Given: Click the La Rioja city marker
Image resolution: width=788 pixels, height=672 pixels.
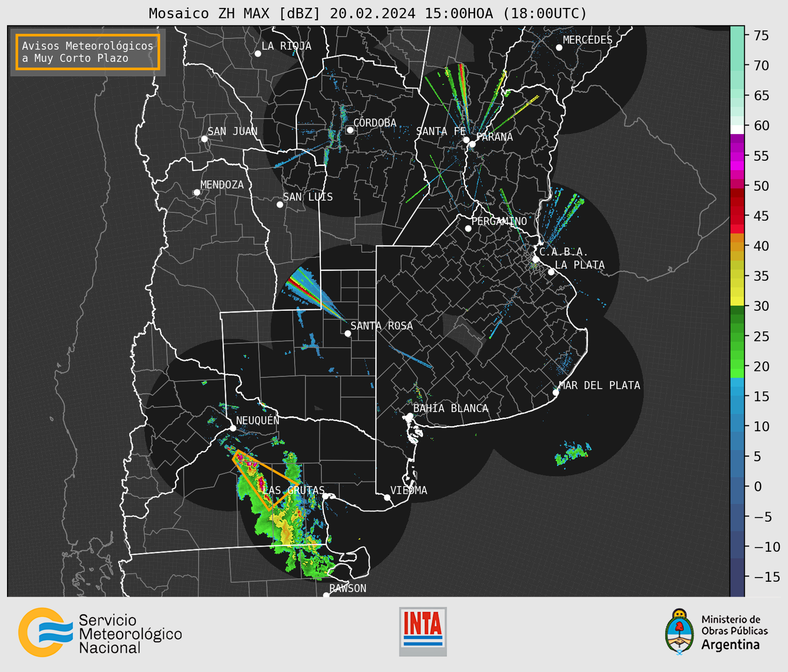Looking at the screenshot, I should pyautogui.click(x=258, y=54).
